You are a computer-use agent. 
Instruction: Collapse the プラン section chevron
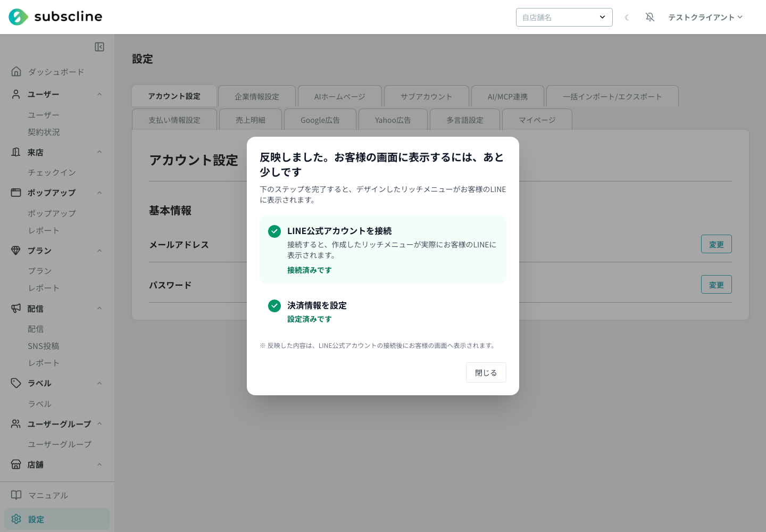pos(99,251)
